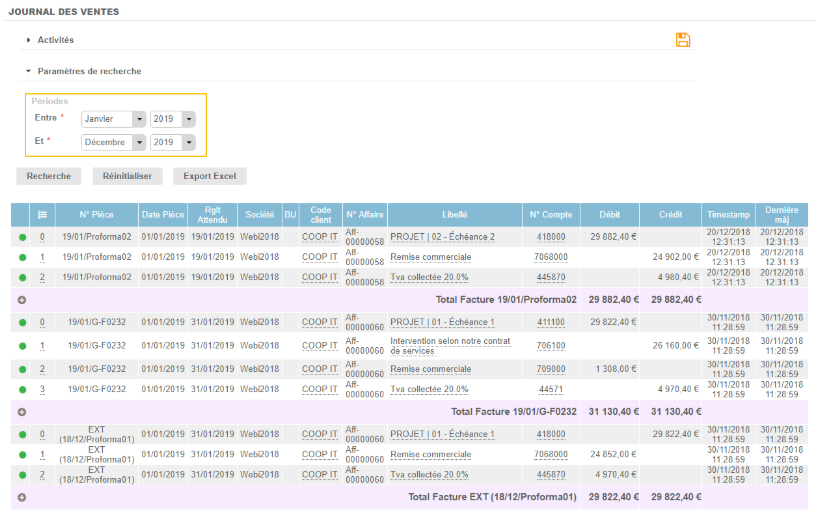Open the PROJET | 02 - Échéance 2 label
Image resolution: width=825 pixels, height=519 pixels.
click(442, 237)
